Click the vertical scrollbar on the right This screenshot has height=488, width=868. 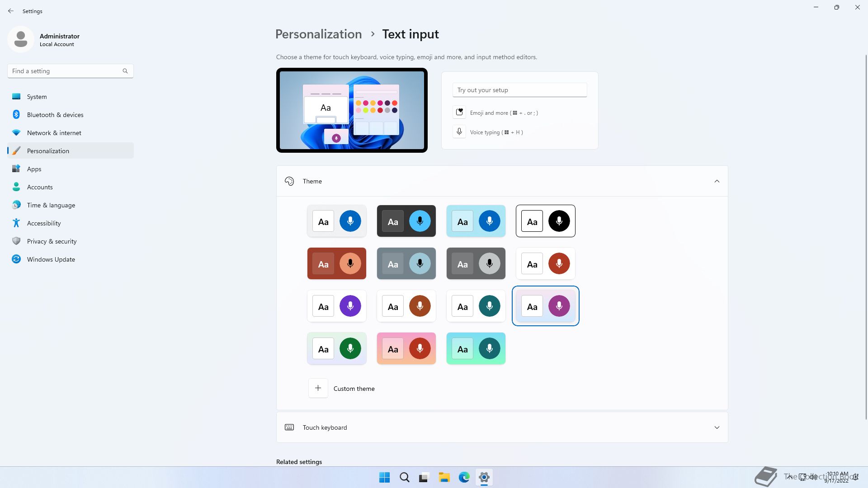coord(866,237)
